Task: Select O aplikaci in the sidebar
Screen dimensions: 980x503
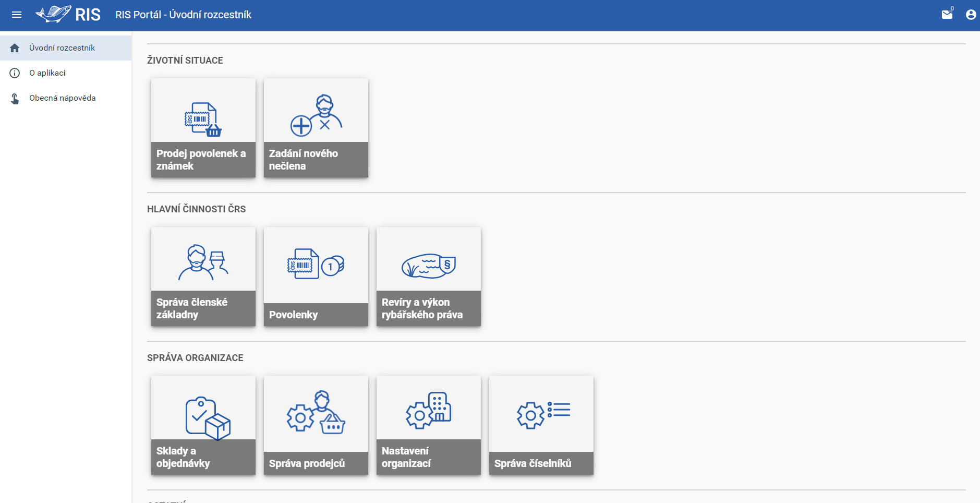Action: point(47,73)
